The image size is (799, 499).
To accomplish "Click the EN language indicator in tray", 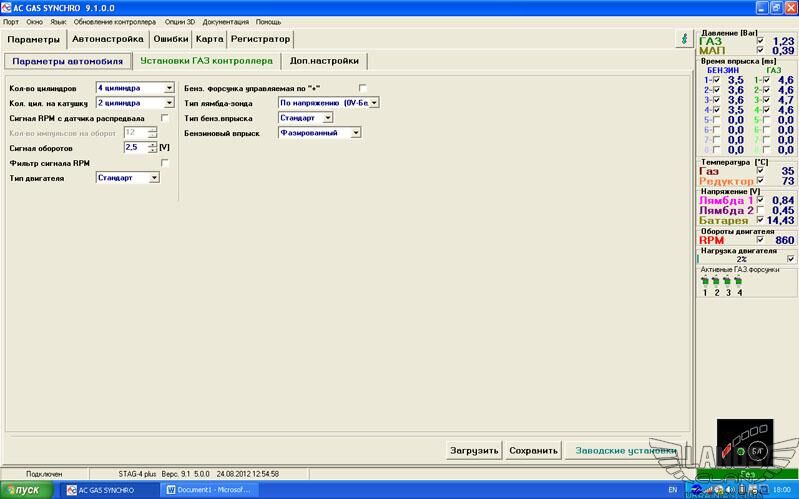I will [672, 490].
